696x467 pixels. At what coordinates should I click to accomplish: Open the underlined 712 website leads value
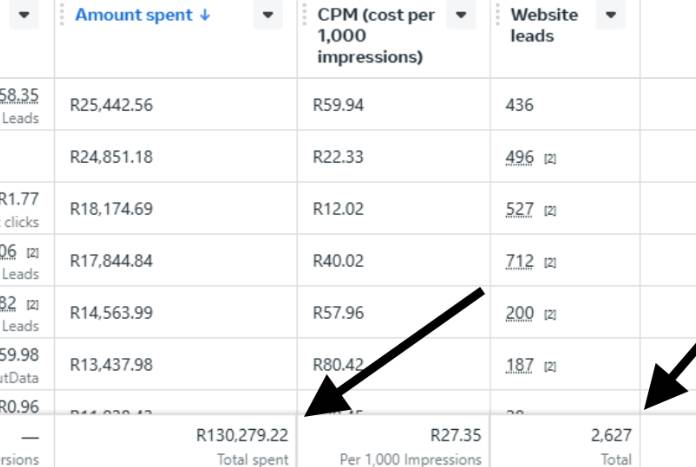click(519, 261)
